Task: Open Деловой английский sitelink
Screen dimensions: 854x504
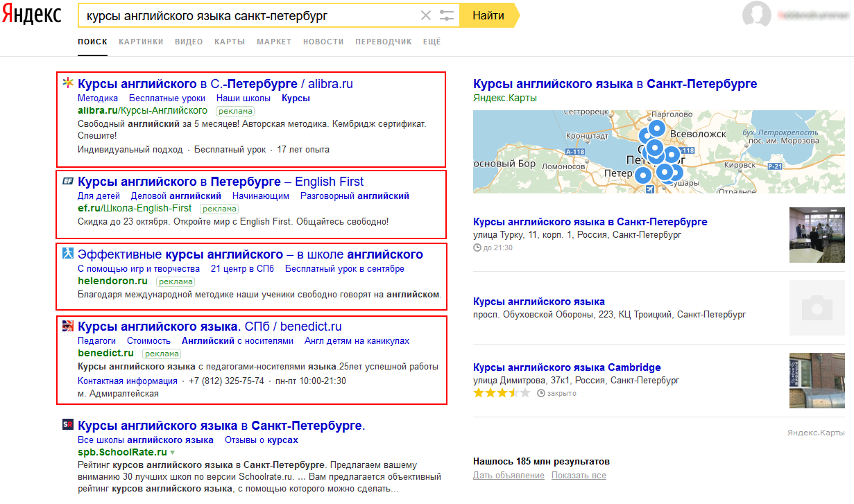Action: pos(176,196)
